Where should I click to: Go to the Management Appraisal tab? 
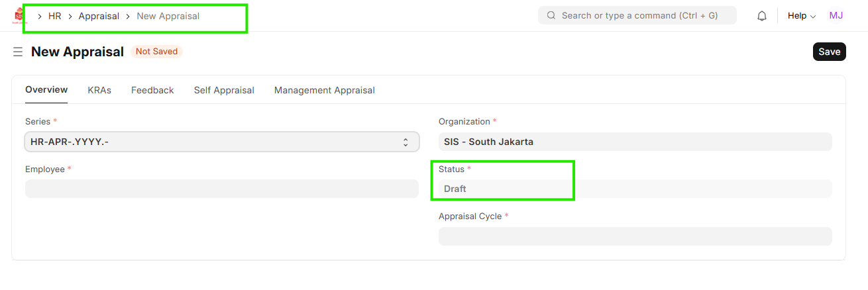tap(324, 90)
